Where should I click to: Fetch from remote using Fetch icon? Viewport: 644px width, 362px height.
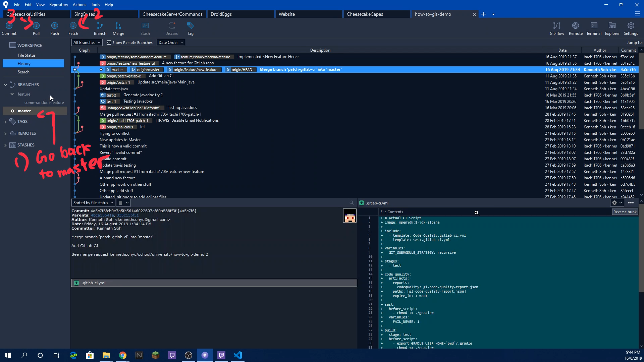(x=73, y=28)
